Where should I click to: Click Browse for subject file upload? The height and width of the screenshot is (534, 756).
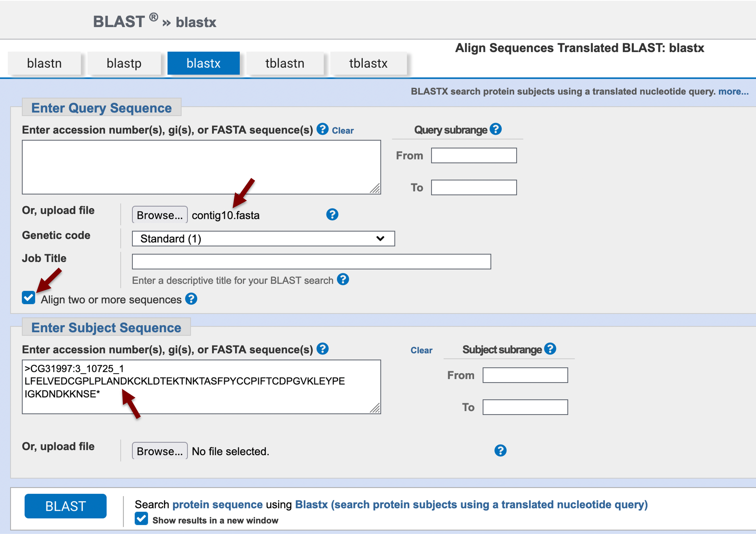tap(160, 451)
